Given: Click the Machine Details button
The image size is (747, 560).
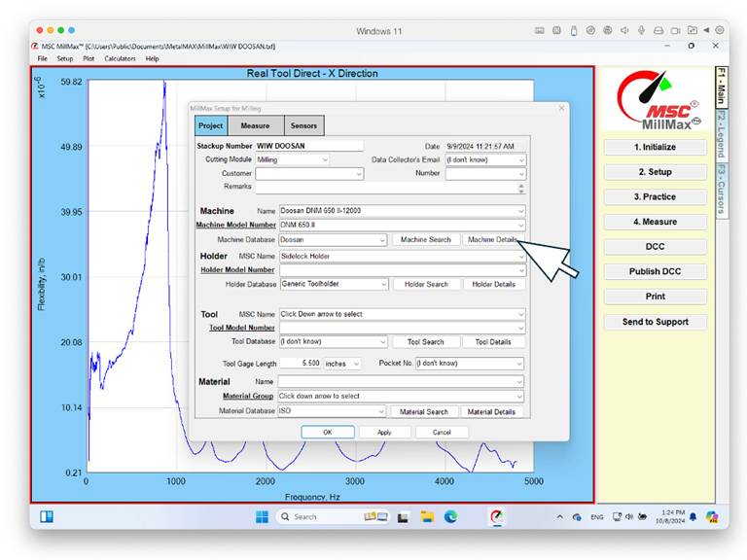Looking at the screenshot, I should 492,239.
